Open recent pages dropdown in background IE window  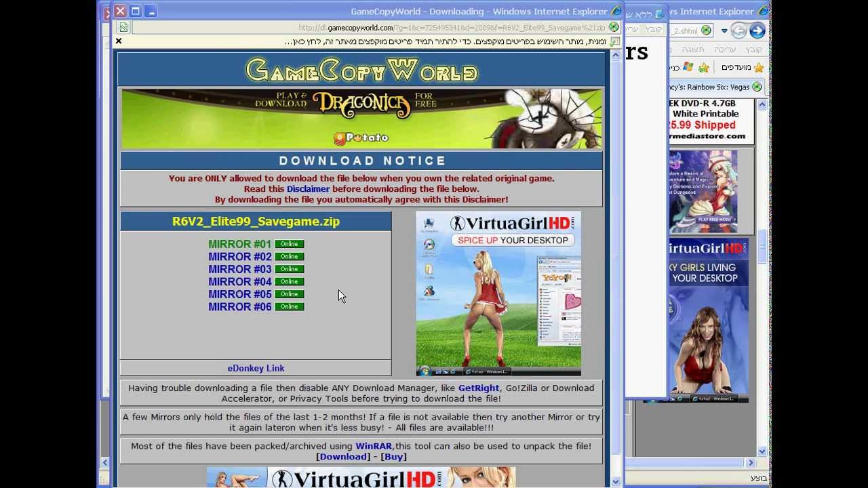(724, 31)
